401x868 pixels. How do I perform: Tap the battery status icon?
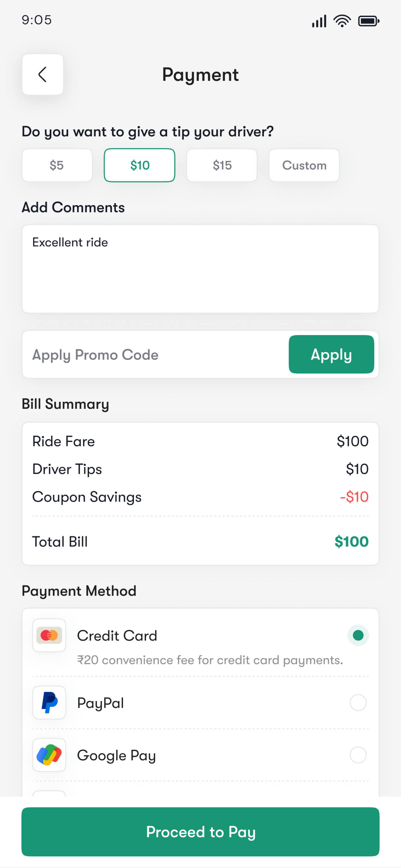tap(368, 21)
